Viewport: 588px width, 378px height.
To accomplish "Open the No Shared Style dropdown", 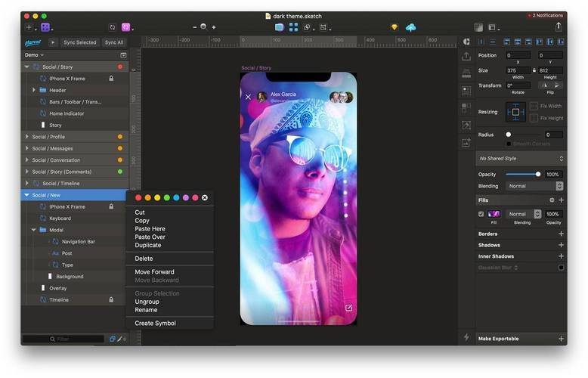I will click(x=521, y=158).
